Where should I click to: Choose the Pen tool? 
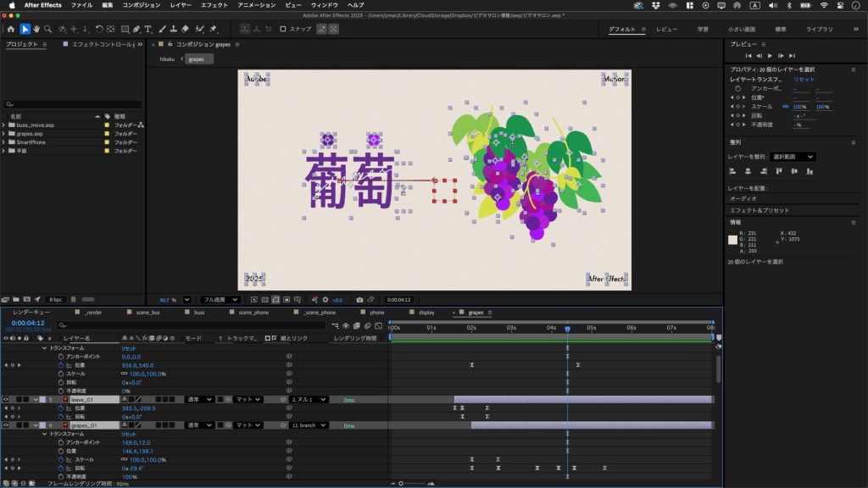coord(136,29)
